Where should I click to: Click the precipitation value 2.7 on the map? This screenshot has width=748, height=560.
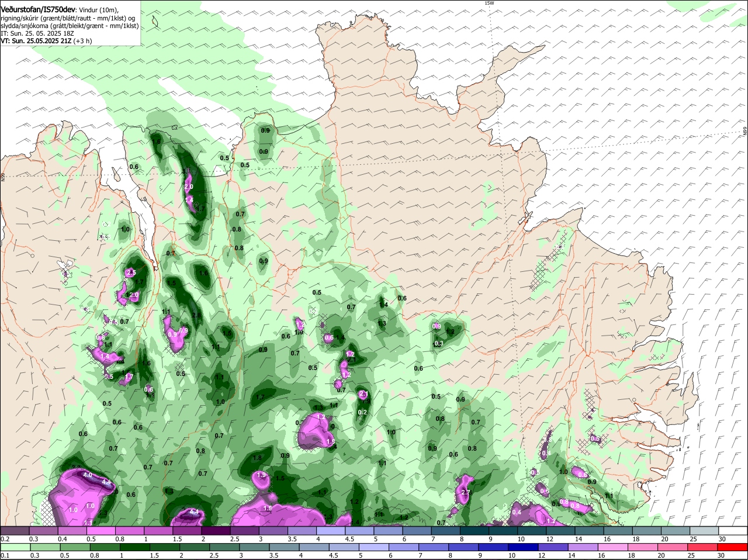point(466,493)
